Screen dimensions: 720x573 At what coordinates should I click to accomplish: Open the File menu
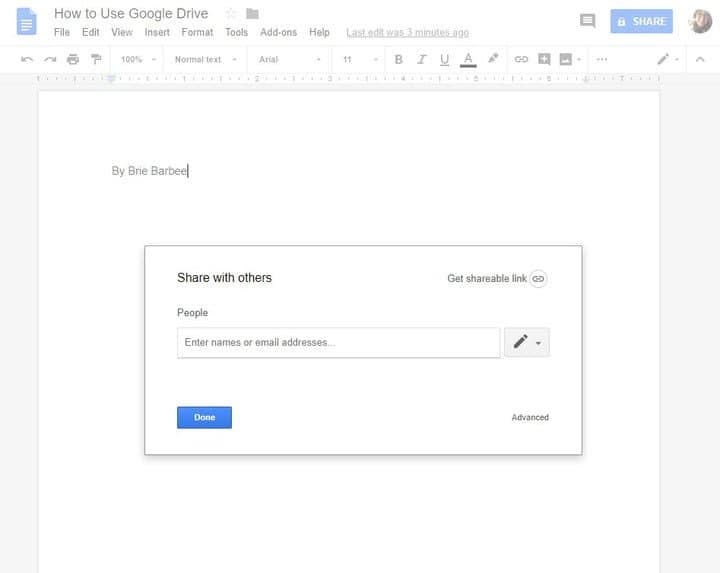[62, 33]
